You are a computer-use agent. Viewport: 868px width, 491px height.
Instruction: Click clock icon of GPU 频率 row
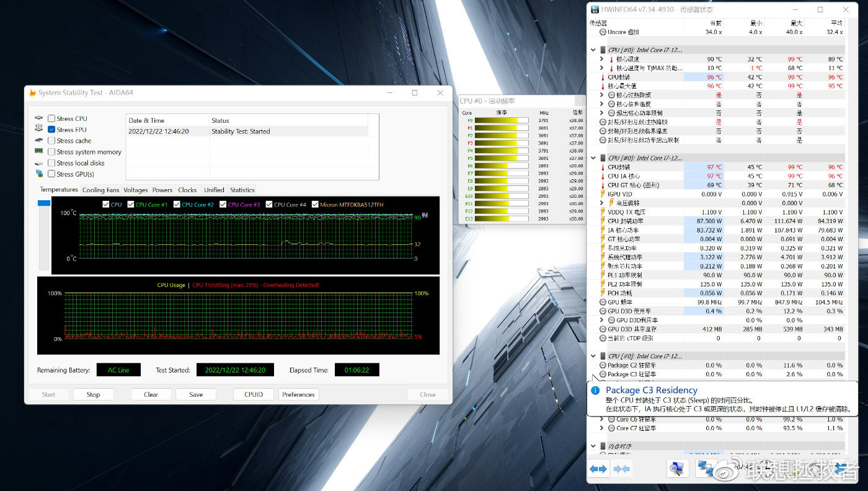coord(603,302)
